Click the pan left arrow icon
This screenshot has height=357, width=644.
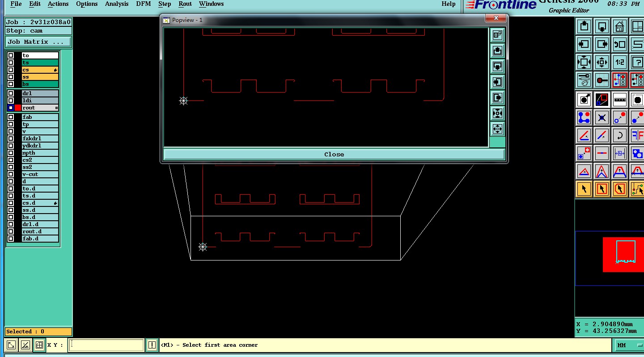584,44
